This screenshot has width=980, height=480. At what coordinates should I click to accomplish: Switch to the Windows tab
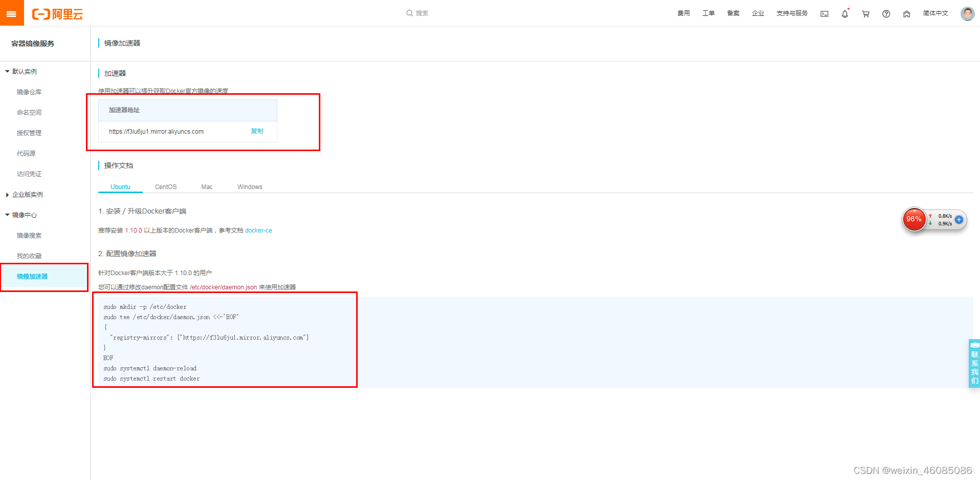[x=250, y=187]
